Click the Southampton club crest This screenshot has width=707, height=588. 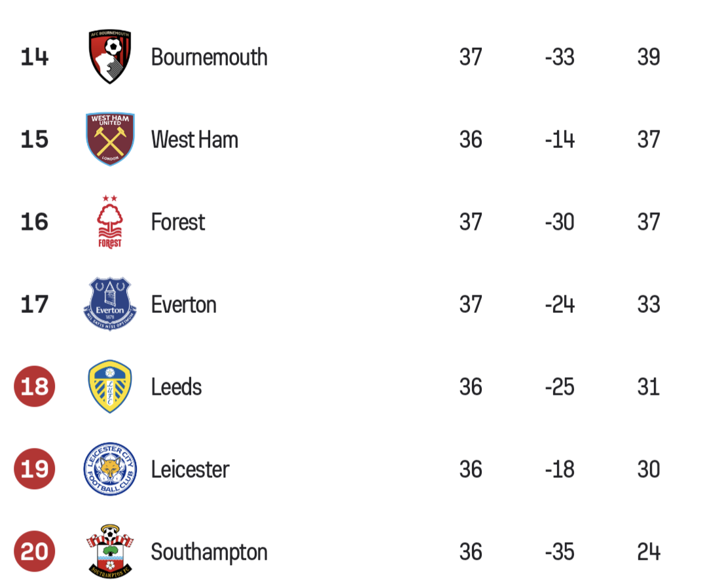[110, 551]
